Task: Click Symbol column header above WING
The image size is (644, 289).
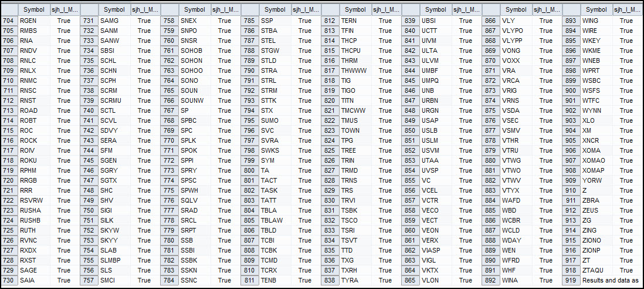Action: click(x=596, y=10)
